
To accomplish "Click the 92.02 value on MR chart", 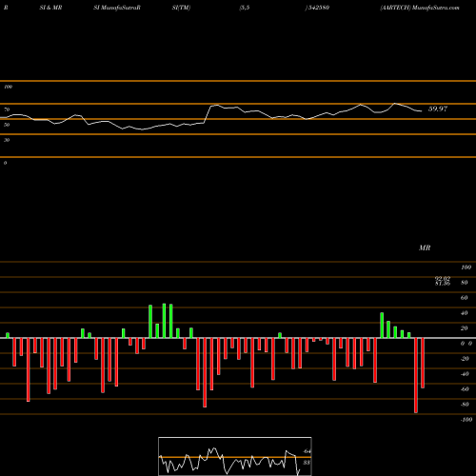I will click(443, 278).
